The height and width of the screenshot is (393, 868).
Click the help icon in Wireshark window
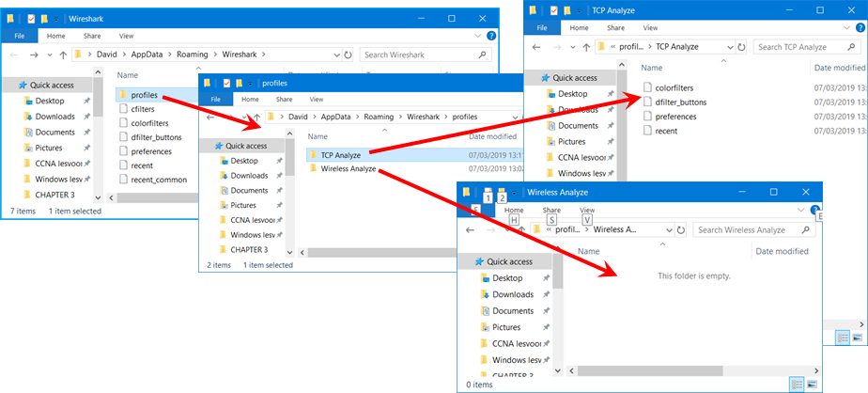(491, 36)
